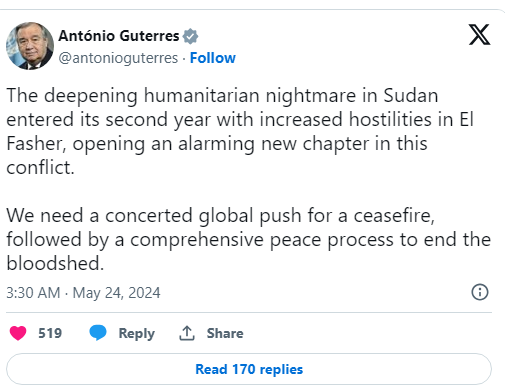
Task: Click the word 'Sudan' in tweet
Action: (411, 96)
